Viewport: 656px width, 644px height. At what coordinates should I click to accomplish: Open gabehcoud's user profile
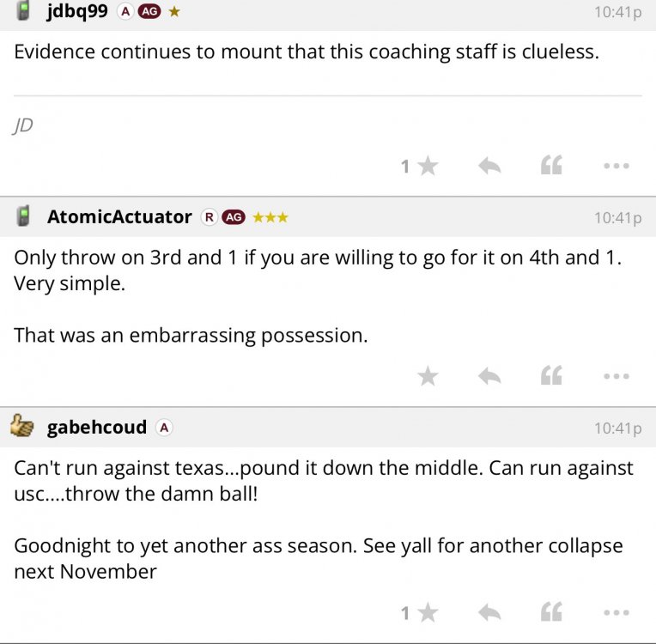coord(96,428)
